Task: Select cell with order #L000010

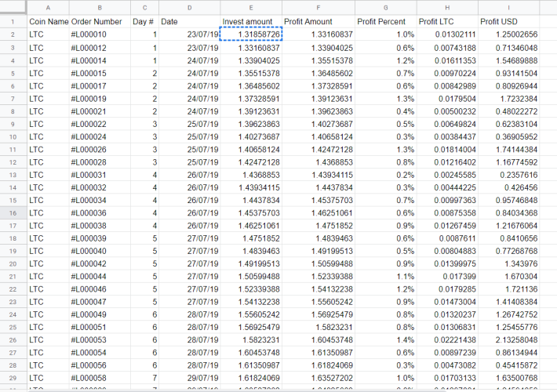Action: point(100,34)
